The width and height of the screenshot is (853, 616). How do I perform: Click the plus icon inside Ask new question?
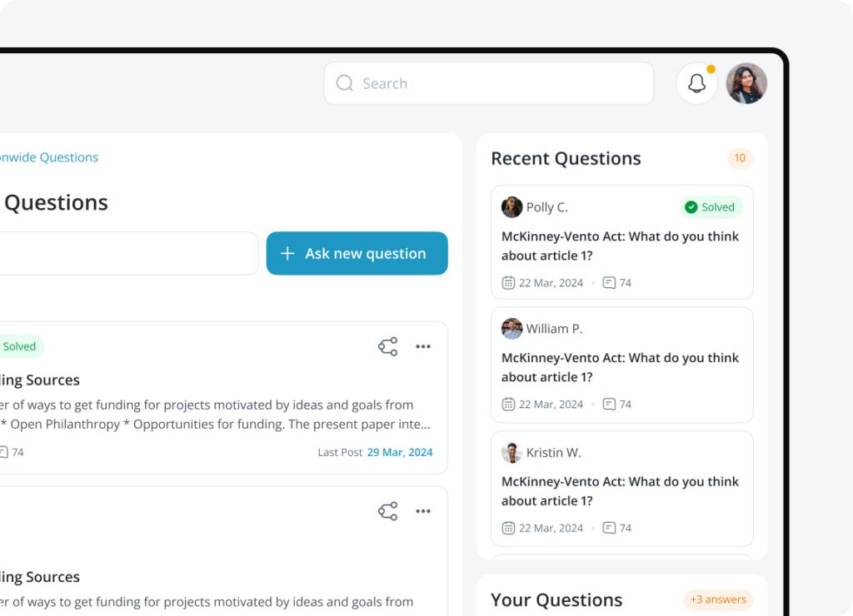coord(289,253)
